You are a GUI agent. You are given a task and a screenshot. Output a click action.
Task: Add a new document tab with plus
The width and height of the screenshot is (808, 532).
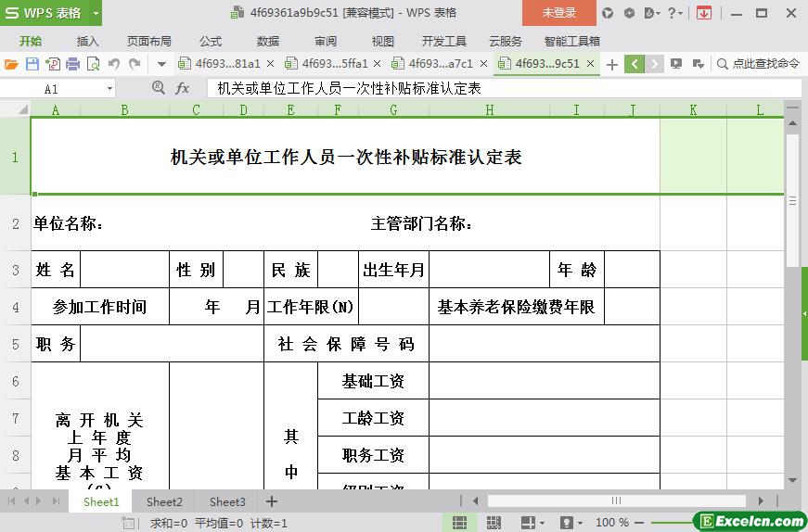click(612, 64)
